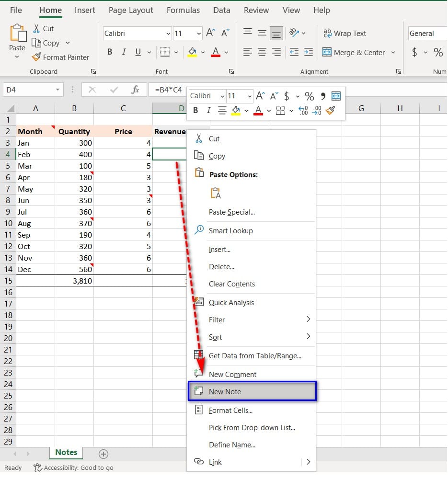Open the Merge & Center dropdown arrow

[393, 52]
